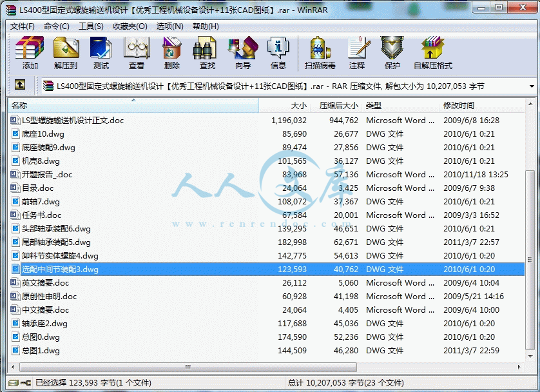Click the drive icon in status bar
Screen dimensions: 540x392
click(x=13, y=383)
